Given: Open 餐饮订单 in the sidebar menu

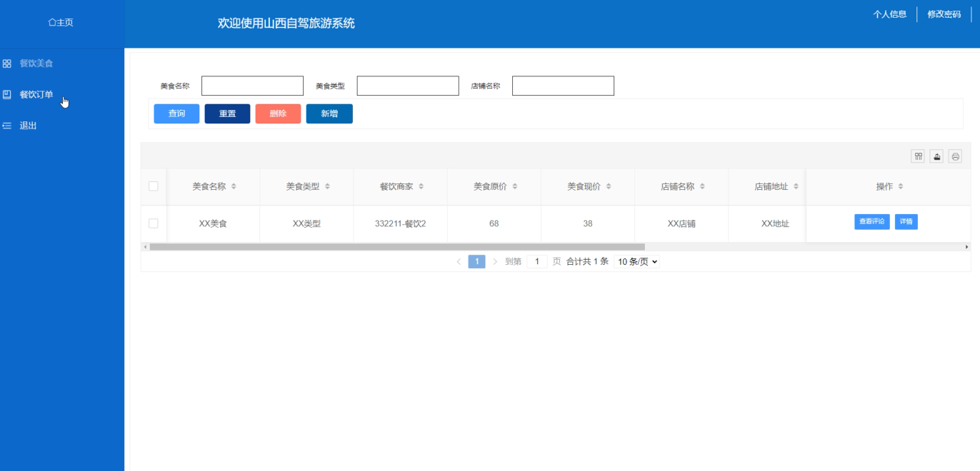Looking at the screenshot, I should (x=36, y=94).
